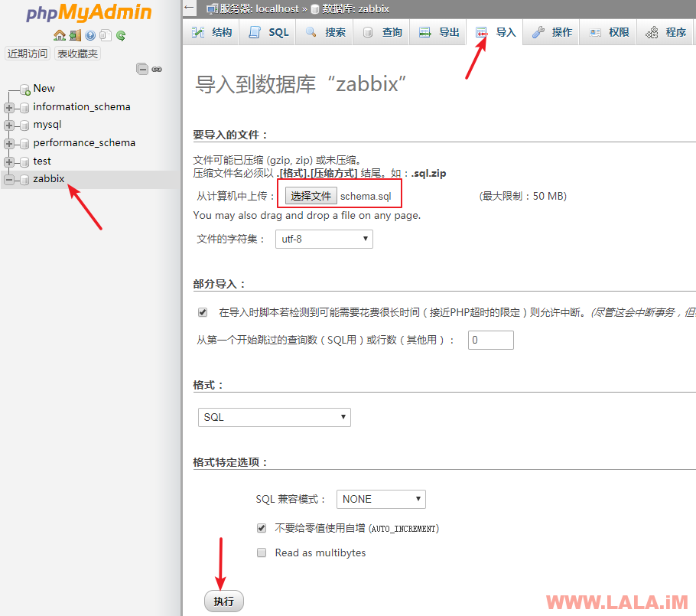
Task: Click the 选择文件 choose file button
Action: [x=311, y=196]
